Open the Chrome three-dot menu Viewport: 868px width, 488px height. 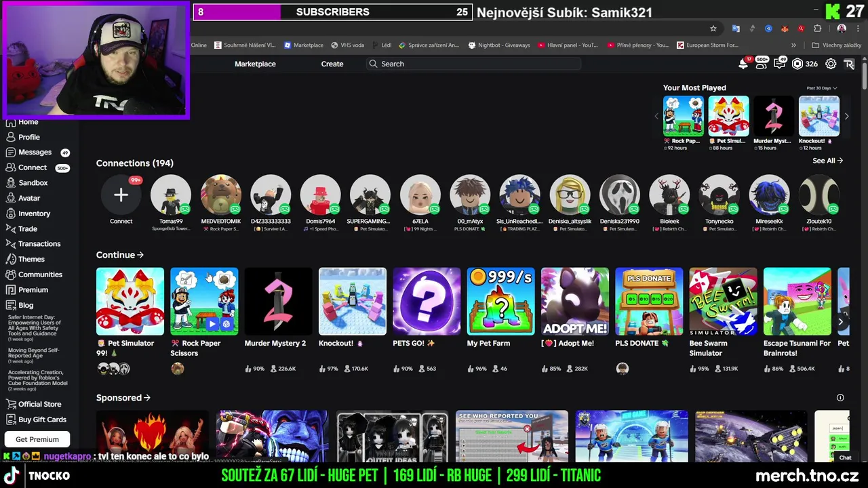pos(857,28)
